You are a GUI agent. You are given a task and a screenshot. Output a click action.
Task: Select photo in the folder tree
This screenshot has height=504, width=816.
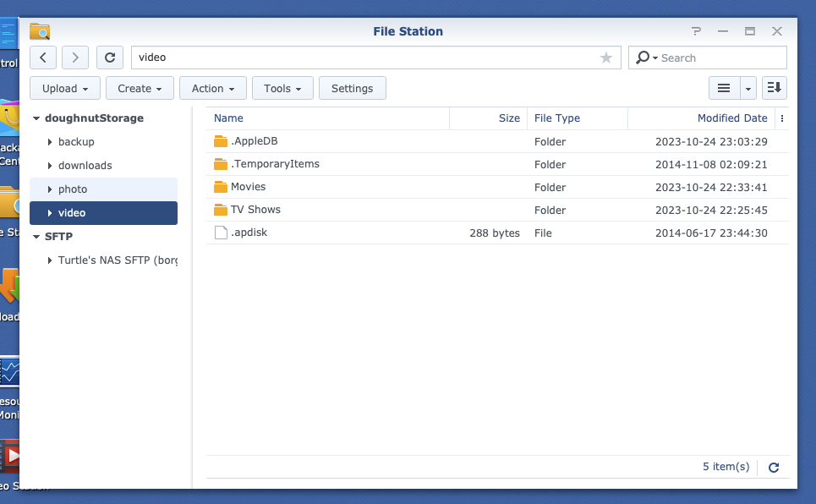click(x=73, y=189)
